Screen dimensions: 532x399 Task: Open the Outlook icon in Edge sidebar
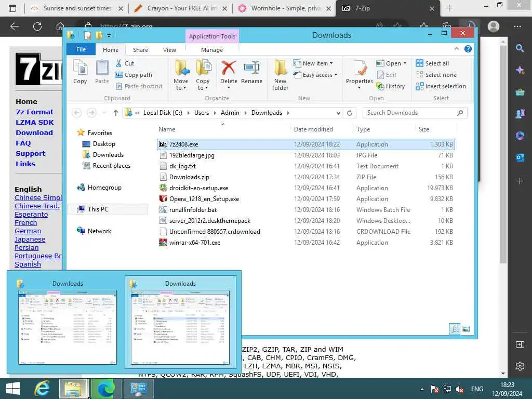[520, 158]
